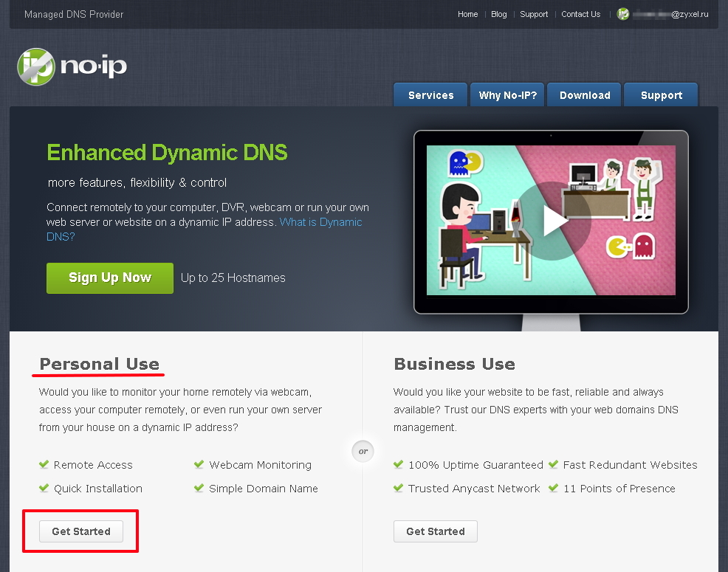Click the Home link in top bar

(x=467, y=14)
